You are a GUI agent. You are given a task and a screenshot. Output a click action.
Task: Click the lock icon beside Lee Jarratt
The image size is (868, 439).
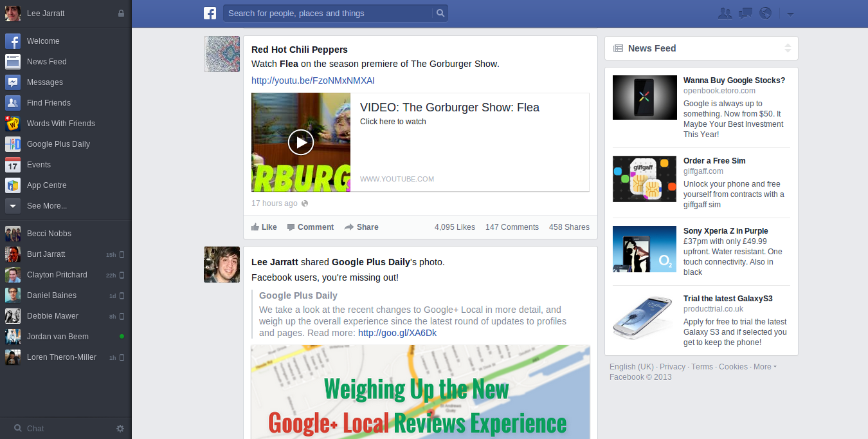click(121, 13)
